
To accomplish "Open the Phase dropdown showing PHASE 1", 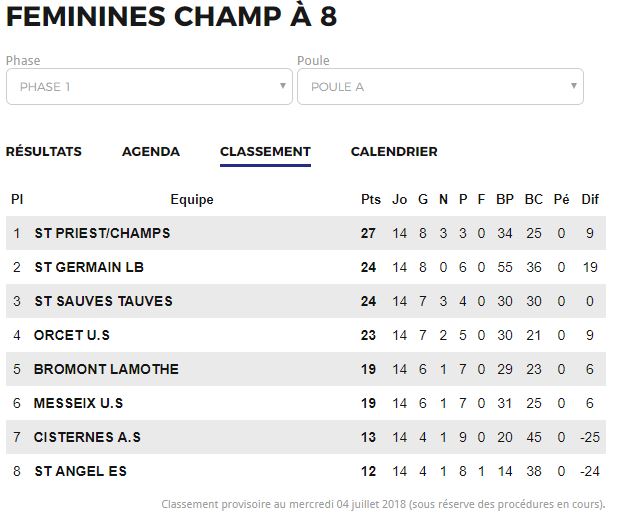I will click(149, 87).
